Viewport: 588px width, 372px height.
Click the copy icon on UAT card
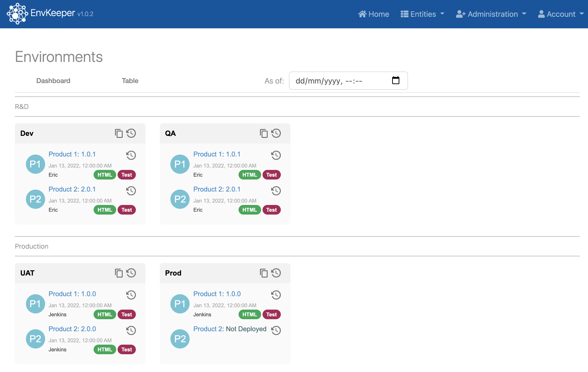coord(119,273)
